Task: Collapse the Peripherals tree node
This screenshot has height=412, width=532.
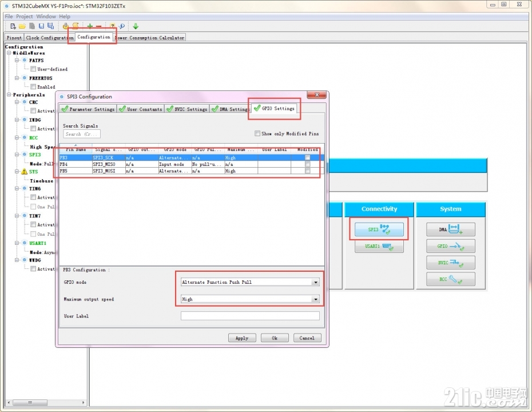Action: pos(9,94)
